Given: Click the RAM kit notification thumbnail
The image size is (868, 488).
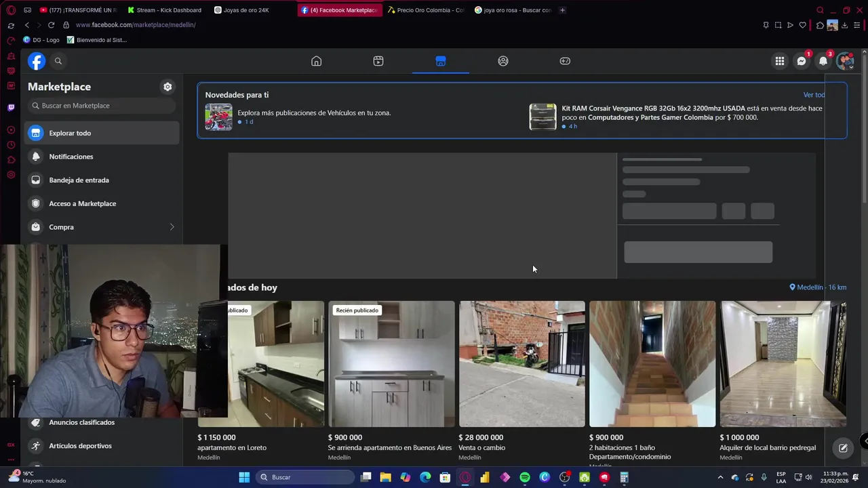Looking at the screenshot, I should [542, 117].
